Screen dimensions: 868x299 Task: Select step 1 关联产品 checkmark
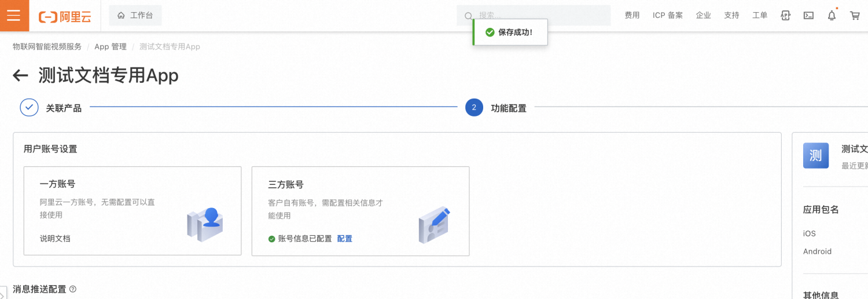[x=29, y=108]
